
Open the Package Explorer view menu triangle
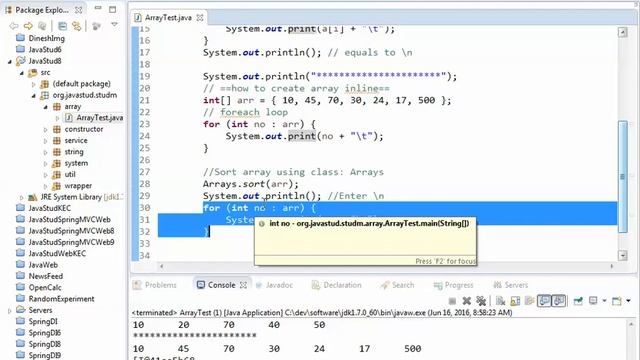click(114, 25)
